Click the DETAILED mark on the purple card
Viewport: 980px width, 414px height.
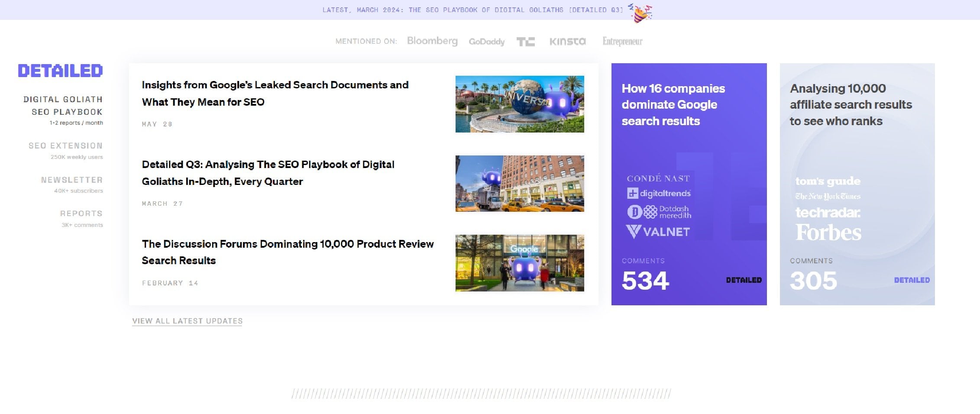[744, 280]
